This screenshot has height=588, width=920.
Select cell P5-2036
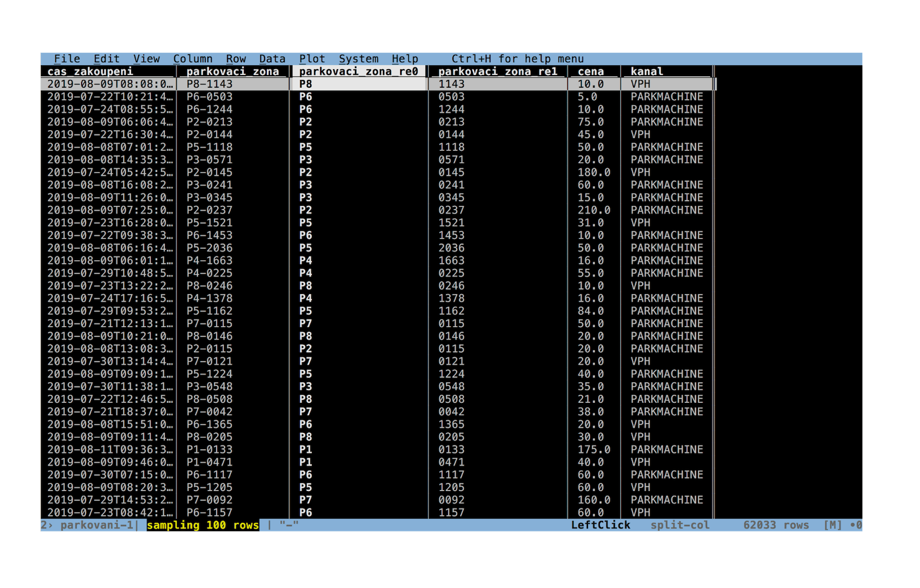[210, 248]
